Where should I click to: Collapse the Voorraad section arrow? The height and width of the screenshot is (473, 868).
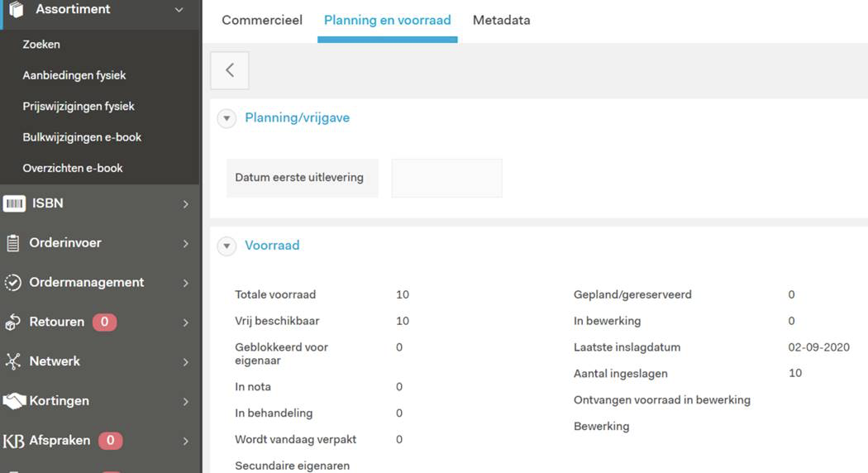pyautogui.click(x=227, y=246)
